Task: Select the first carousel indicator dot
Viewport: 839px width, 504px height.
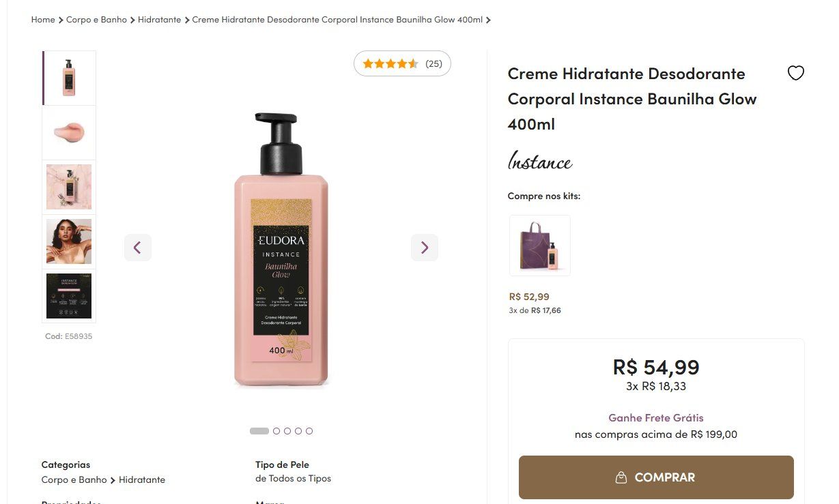Action: click(x=259, y=431)
